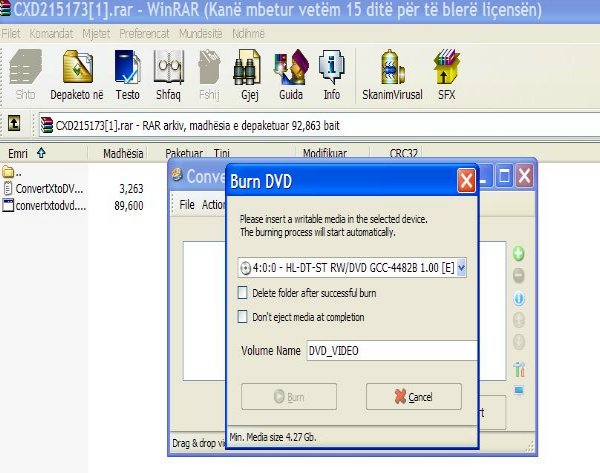Click the green plus add icon in ConvertXtoDVD
This screenshot has width=600, height=473.
point(518,253)
